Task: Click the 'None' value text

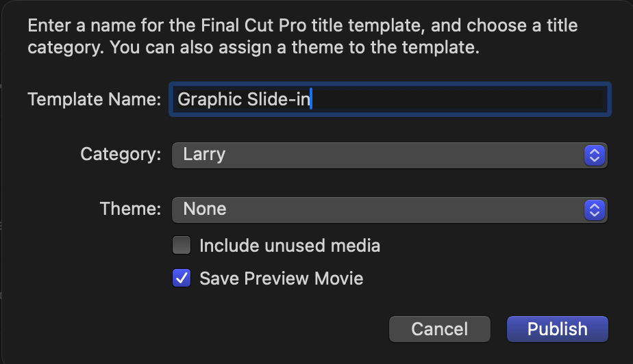Action: pos(204,209)
